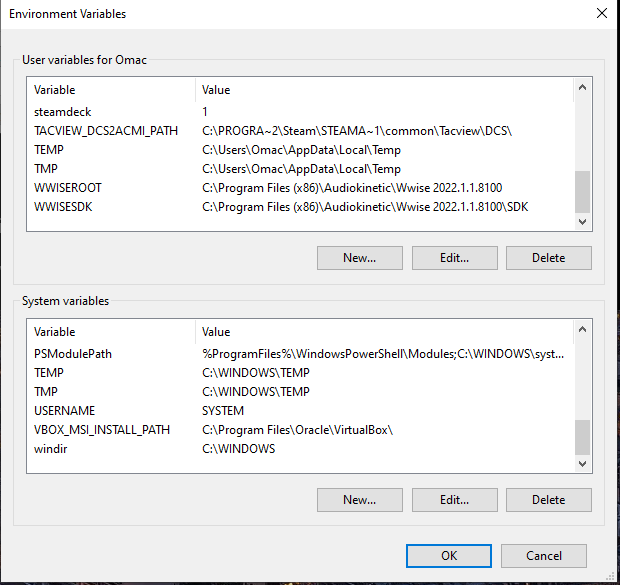Click New under User variables for Omac

[x=359, y=257]
